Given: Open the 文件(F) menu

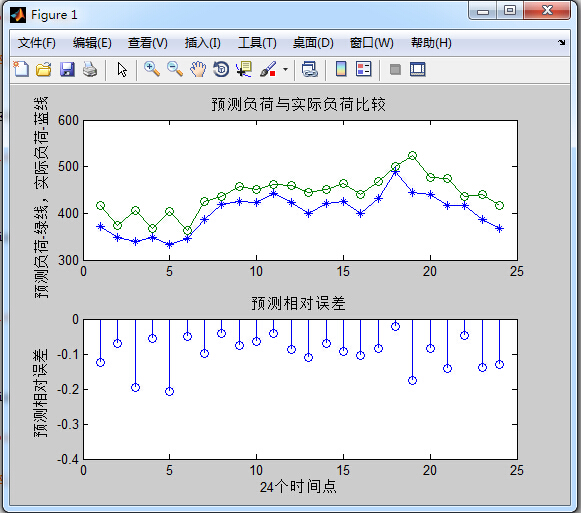Looking at the screenshot, I should [37, 43].
